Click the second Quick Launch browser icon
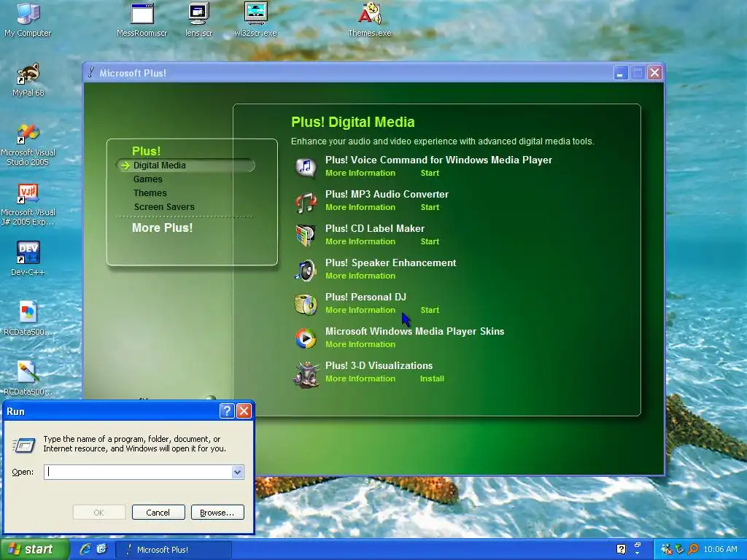This screenshot has height=560, width=747. tap(102, 549)
